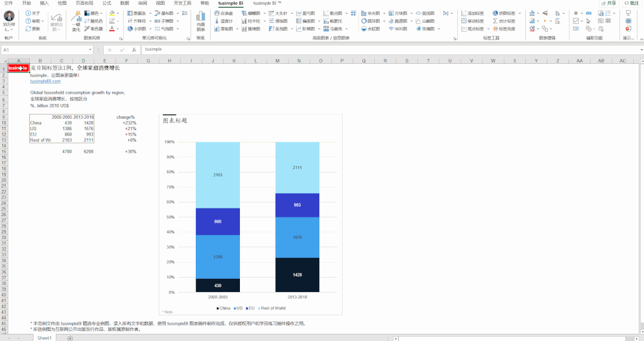
Task: Click the presentation screen icon in 演示
Action: click(628, 13)
